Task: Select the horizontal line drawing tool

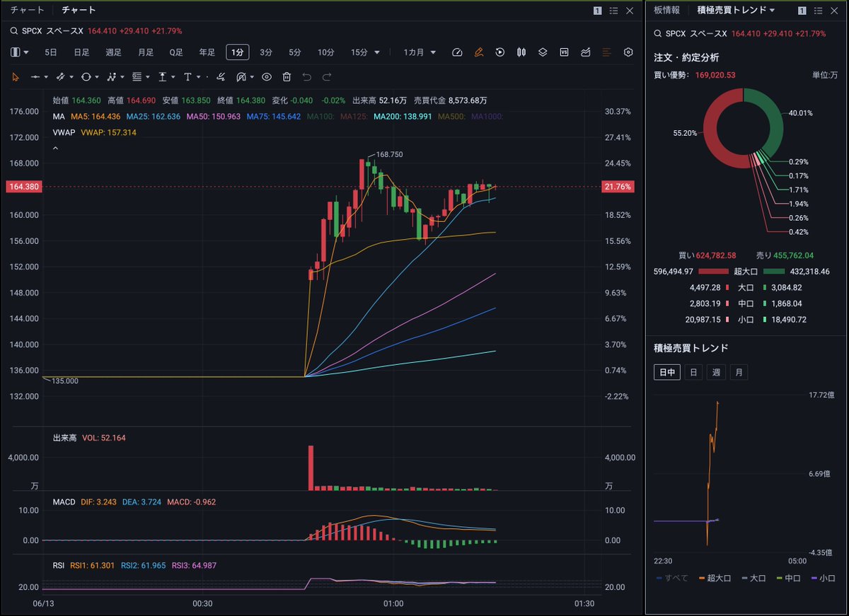Action: click(35, 76)
